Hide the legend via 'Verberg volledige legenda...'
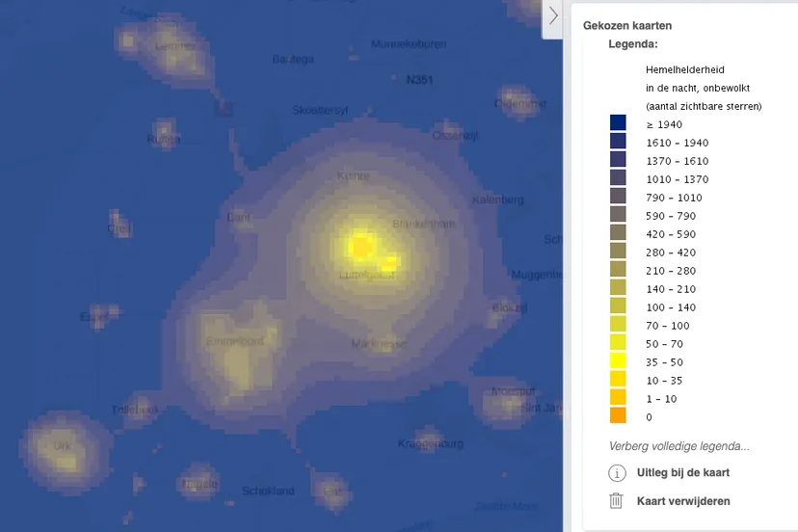Screen dimensions: 798x532 [x=678, y=446]
